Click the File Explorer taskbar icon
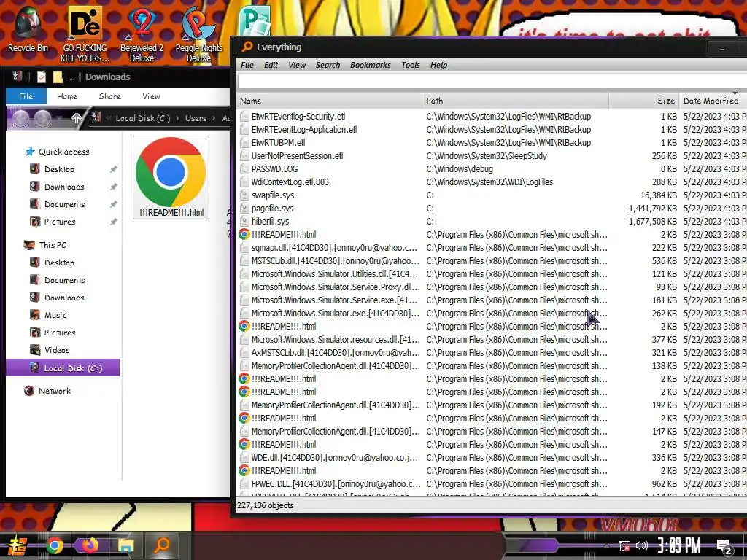 point(125,545)
